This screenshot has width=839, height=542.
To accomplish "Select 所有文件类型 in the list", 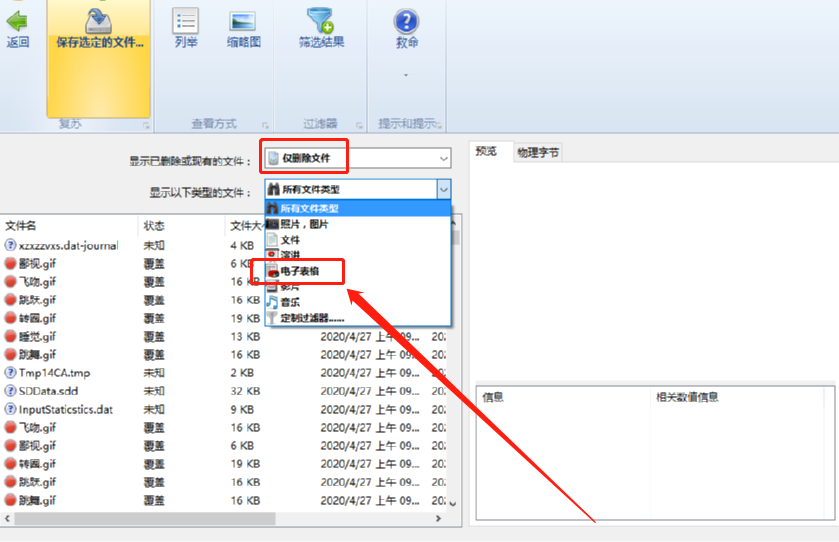I will pos(358,208).
